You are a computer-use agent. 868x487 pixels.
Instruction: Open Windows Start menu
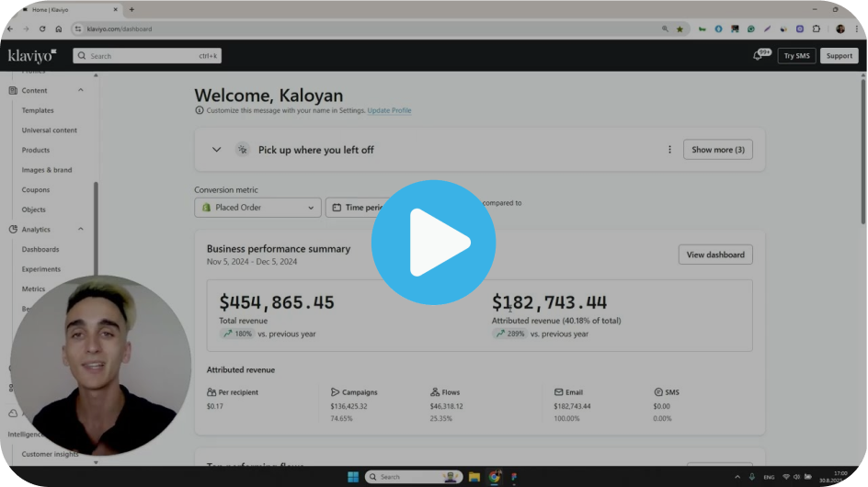[352, 477]
